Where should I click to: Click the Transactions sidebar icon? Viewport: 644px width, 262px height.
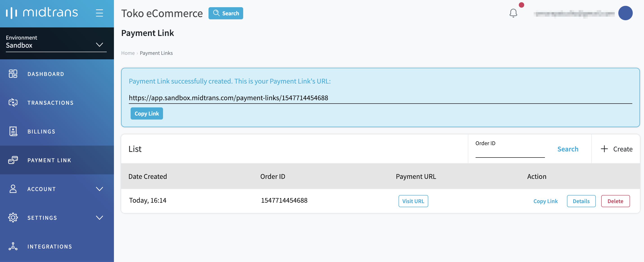tap(13, 102)
